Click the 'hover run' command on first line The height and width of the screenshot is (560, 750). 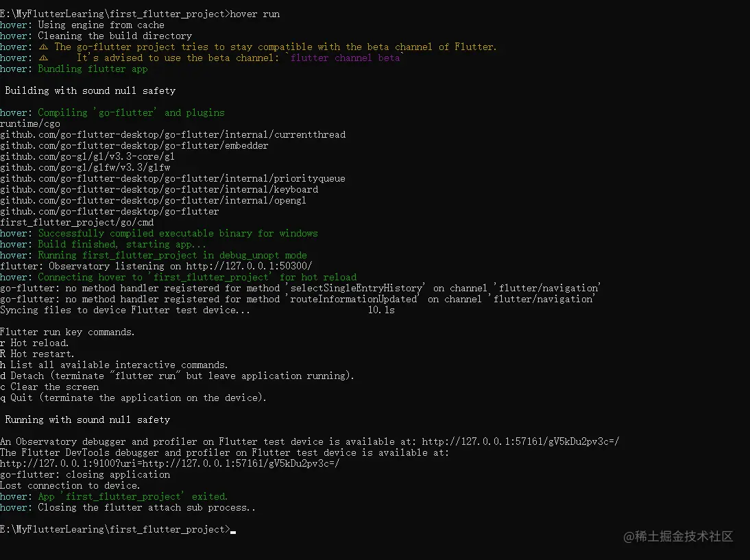(x=255, y=14)
